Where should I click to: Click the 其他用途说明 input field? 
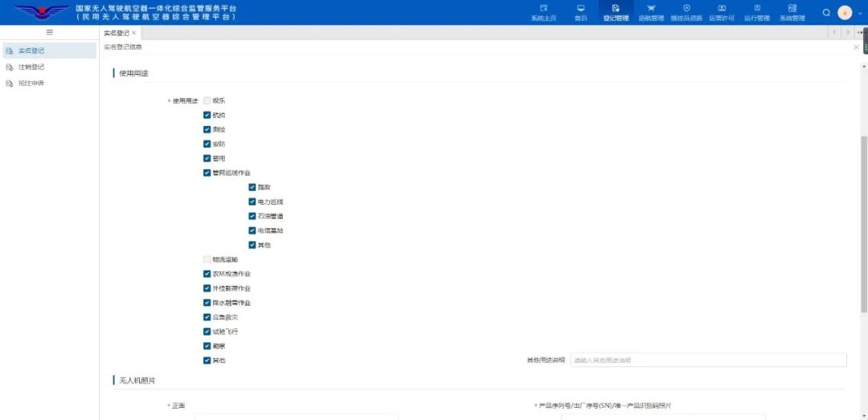[x=708, y=361]
